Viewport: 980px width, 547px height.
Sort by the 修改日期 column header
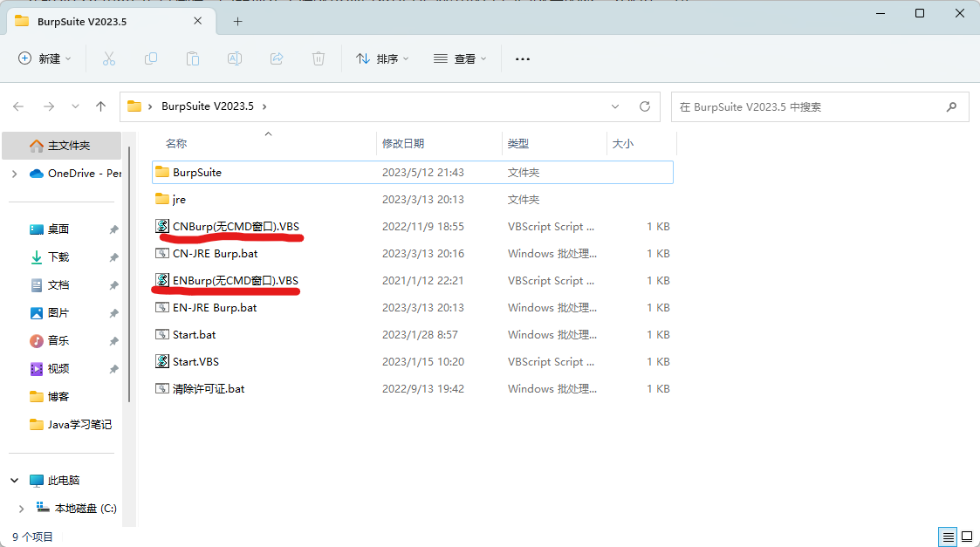[x=403, y=144]
